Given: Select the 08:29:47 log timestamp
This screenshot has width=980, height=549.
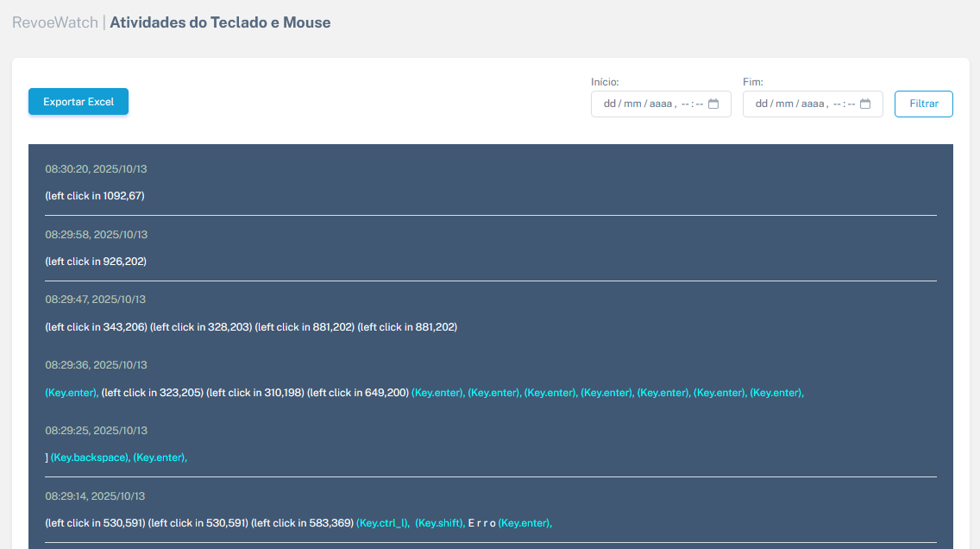Looking at the screenshot, I should point(95,300).
